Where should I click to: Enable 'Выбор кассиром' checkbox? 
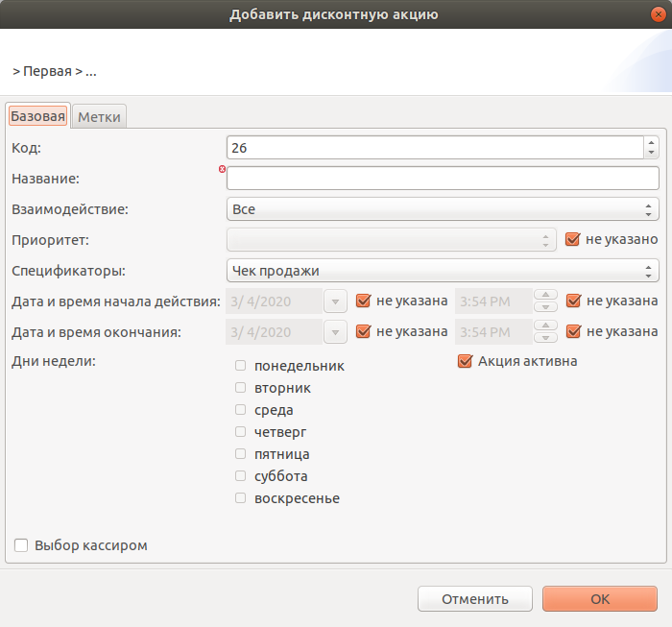21,545
